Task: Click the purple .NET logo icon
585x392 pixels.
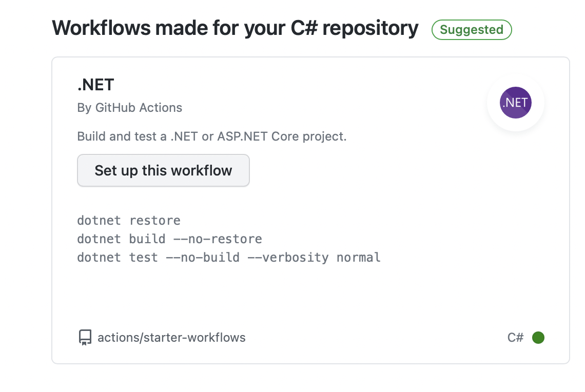Action: point(515,103)
